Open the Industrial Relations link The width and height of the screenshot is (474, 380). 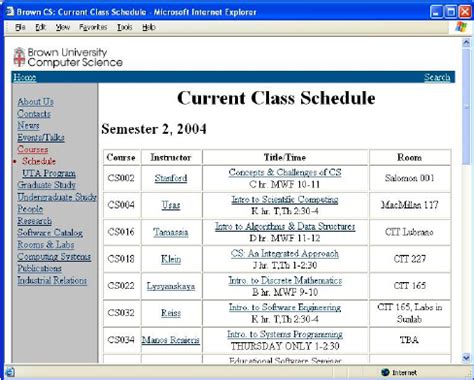[x=52, y=280]
